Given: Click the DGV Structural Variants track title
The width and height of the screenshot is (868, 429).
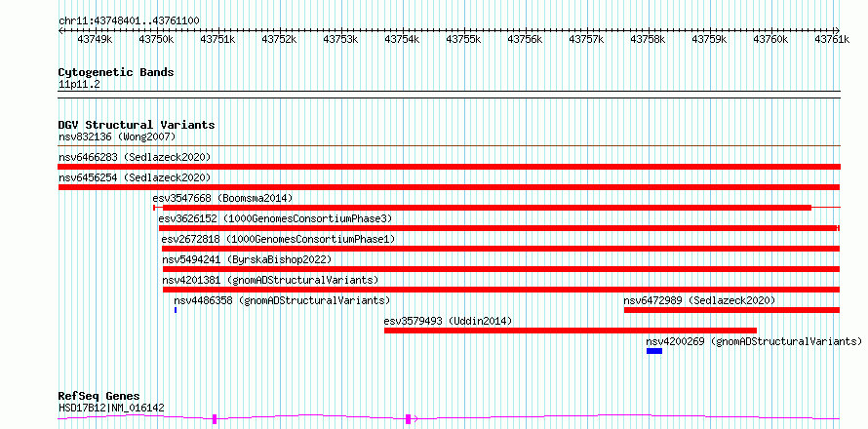Looking at the screenshot, I should pos(137,125).
